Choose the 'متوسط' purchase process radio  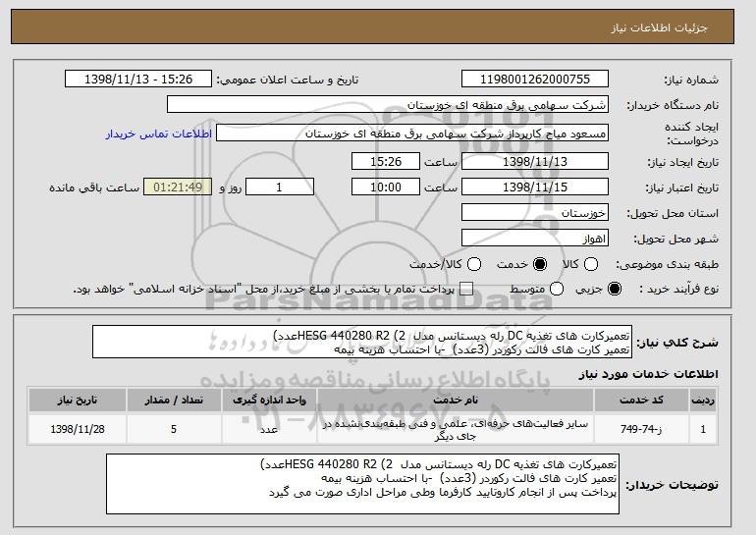pyautogui.click(x=558, y=290)
